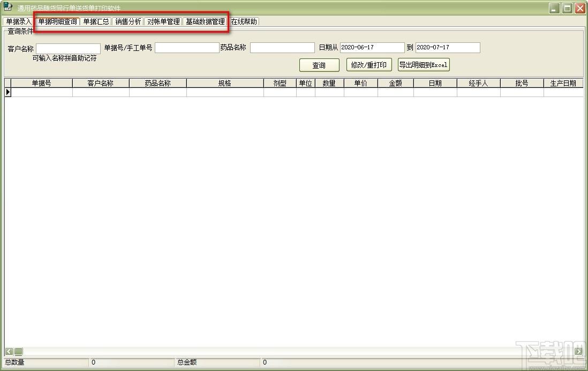
Task: Select the current row indicator arrow
Action: 8,92
